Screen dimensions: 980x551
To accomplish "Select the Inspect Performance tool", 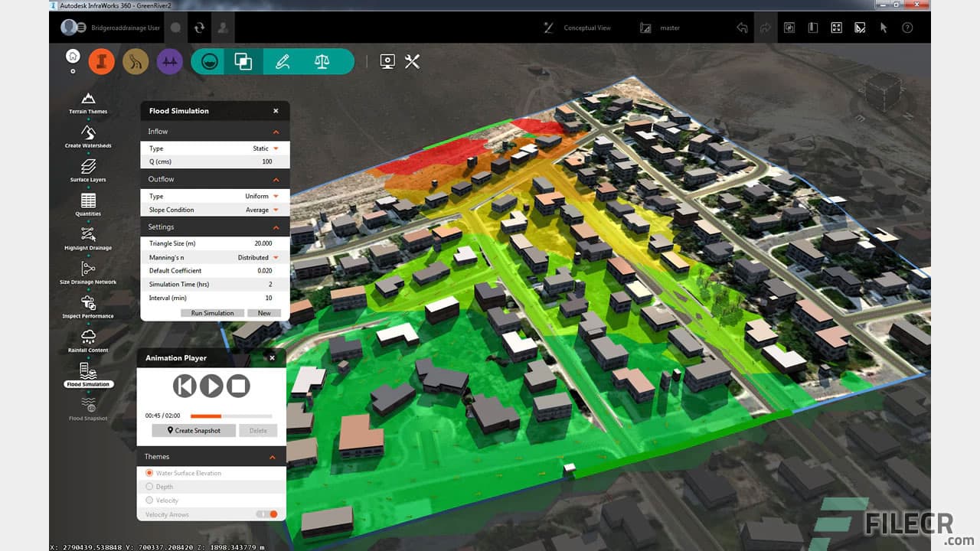I will [87, 305].
